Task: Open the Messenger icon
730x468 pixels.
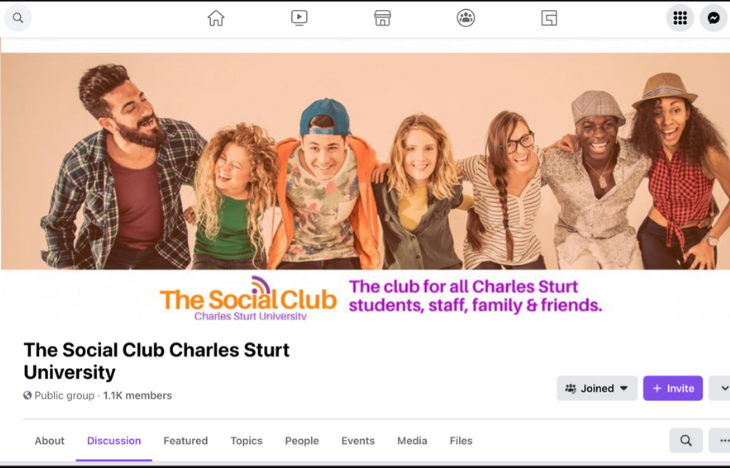Action: pos(713,18)
